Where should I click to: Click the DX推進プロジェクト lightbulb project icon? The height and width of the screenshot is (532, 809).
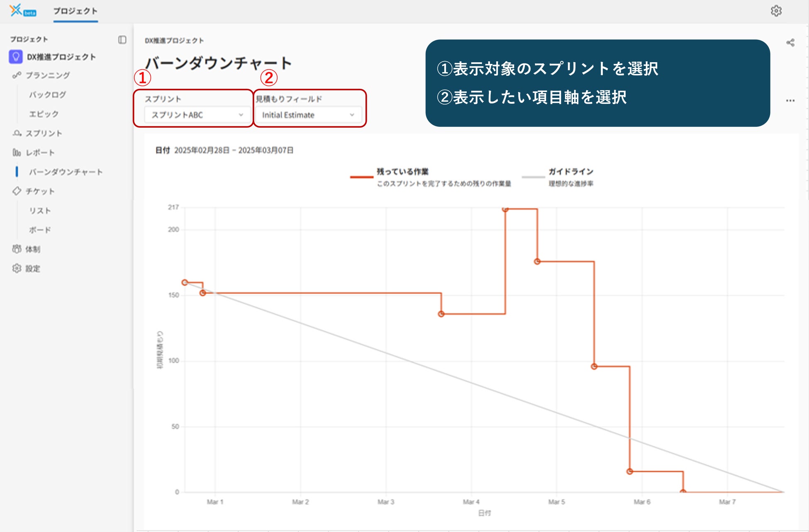[16, 57]
